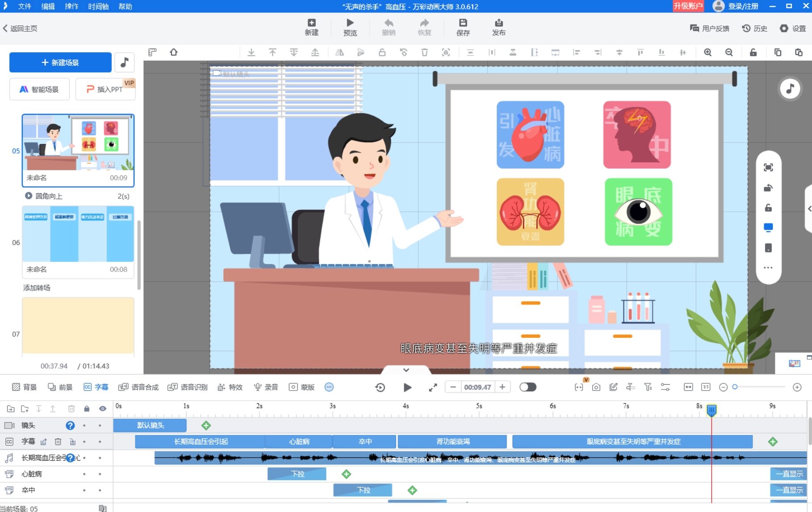Screen dimensions: 812x512
Task: Open the 录音 tab
Action: [x=266, y=387]
